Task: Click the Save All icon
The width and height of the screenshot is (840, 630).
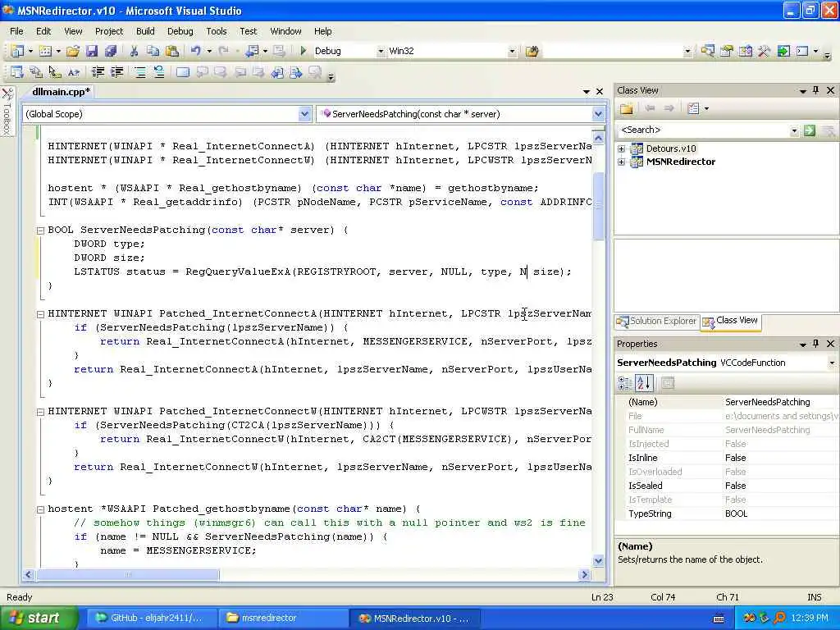Action: tap(111, 51)
